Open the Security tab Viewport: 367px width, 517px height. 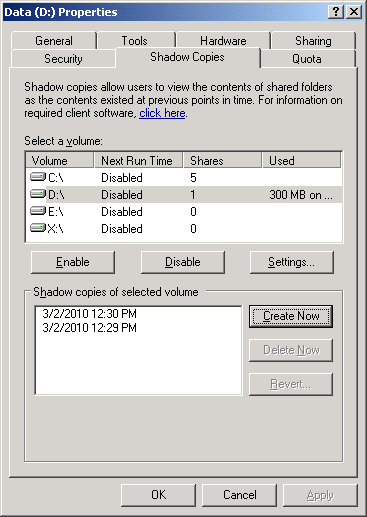tap(63, 59)
